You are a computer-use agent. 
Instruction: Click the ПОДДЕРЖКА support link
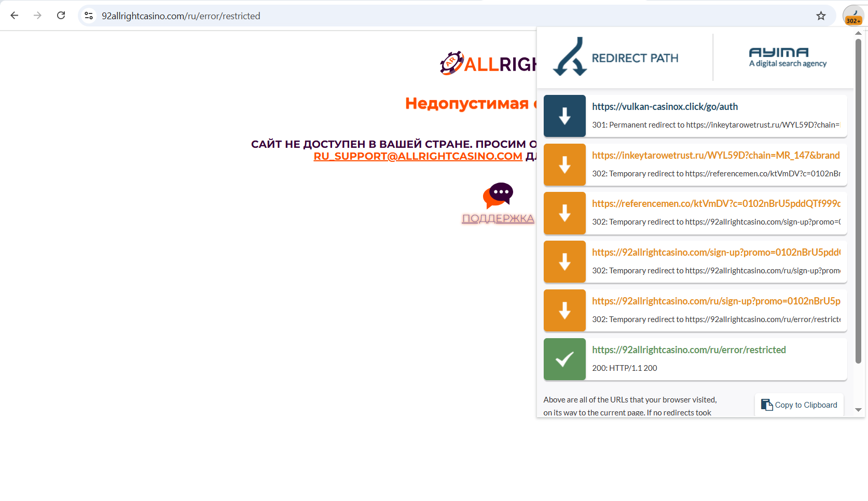pos(498,218)
